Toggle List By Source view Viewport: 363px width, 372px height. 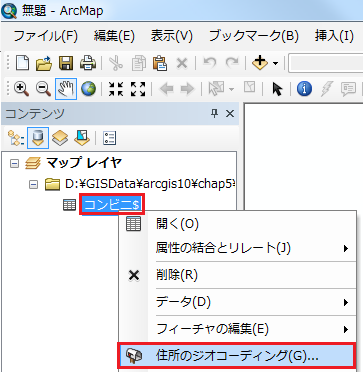point(38,137)
